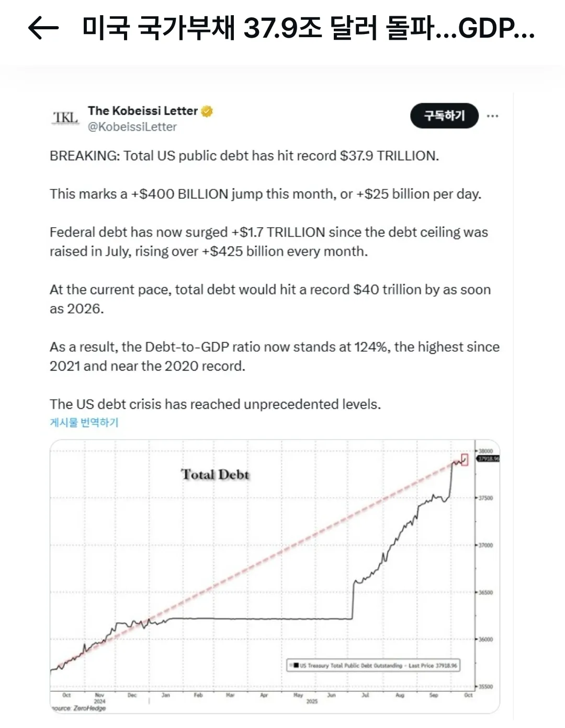The image size is (565, 728).
Task: Tap the 게시물 번역하기 translate link
Action: [x=84, y=422]
